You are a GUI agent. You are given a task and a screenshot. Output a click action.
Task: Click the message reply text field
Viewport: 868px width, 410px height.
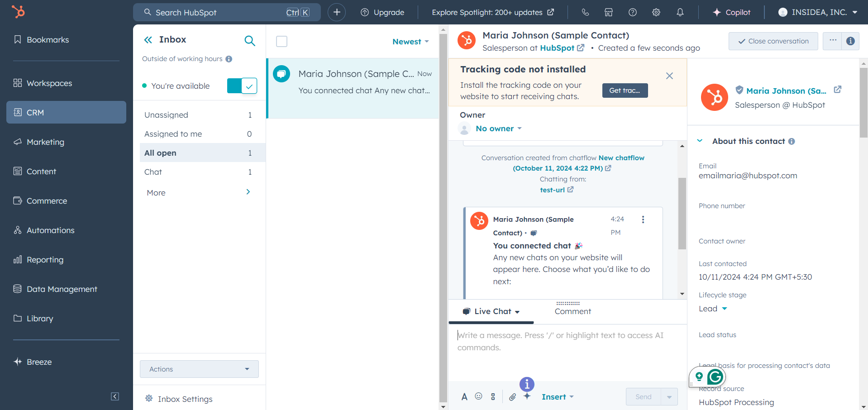568,352
